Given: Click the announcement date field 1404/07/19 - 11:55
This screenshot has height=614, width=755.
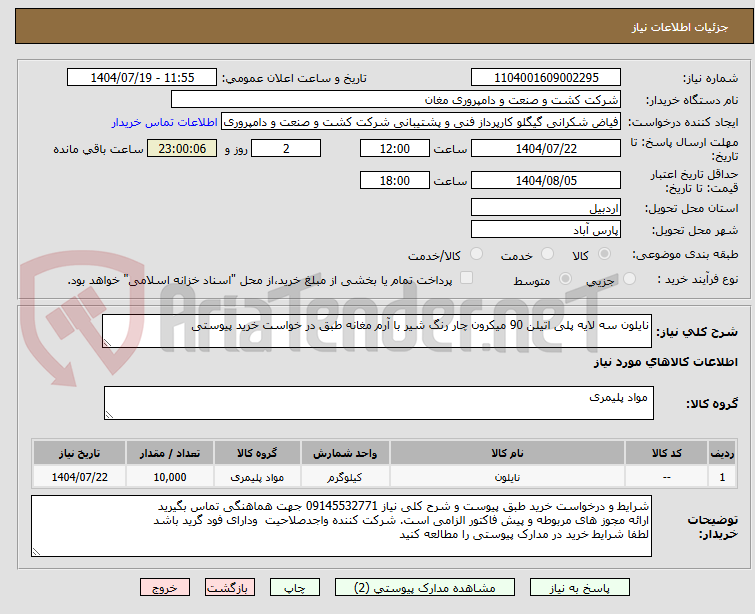Looking at the screenshot, I should 142,78.
